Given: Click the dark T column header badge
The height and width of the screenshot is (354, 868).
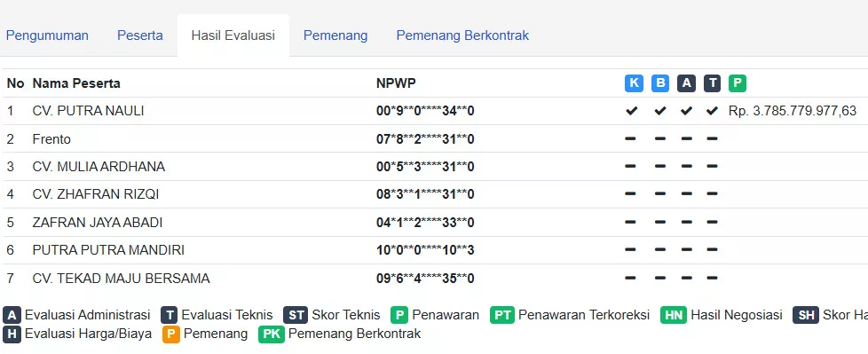Looking at the screenshot, I should (713, 83).
